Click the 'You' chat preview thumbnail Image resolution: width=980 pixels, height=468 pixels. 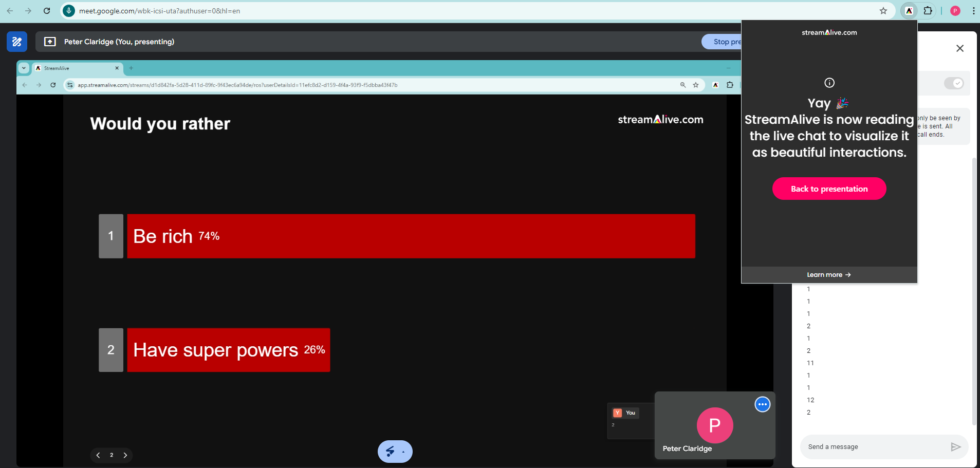[631, 421]
